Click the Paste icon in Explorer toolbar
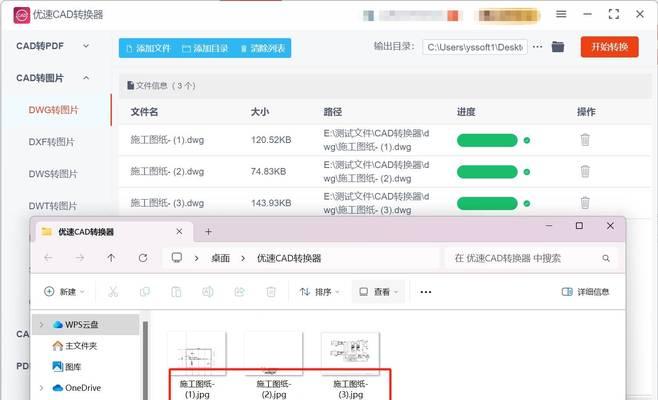 (176, 291)
